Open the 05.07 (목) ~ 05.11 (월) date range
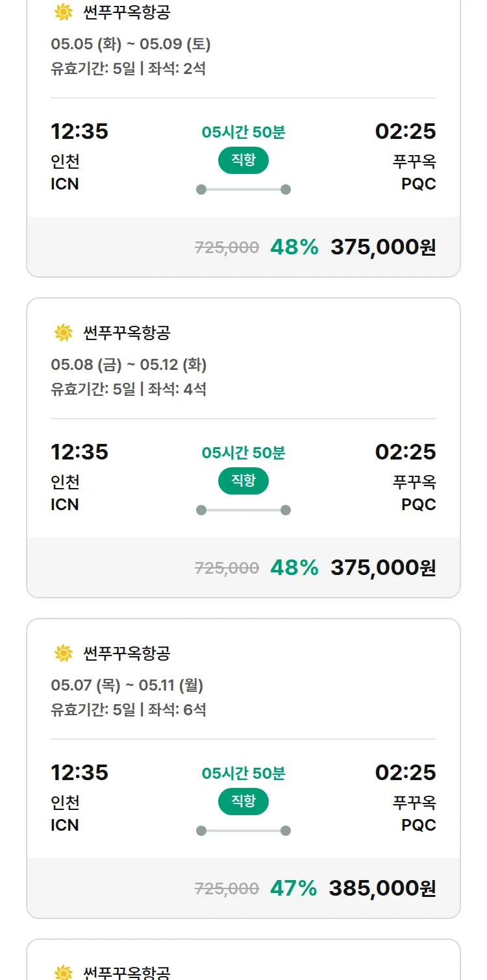Screen dimensions: 487x980 coord(127,685)
